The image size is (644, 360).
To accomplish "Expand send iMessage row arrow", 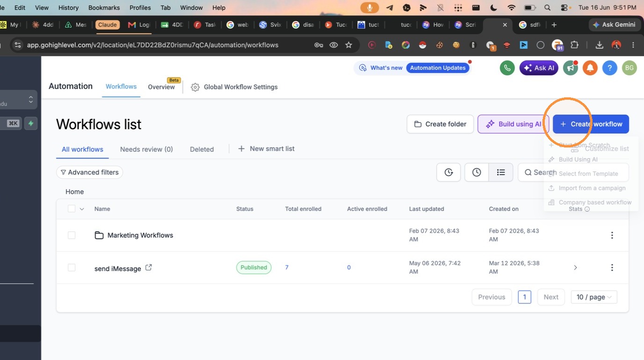I will coord(575,268).
